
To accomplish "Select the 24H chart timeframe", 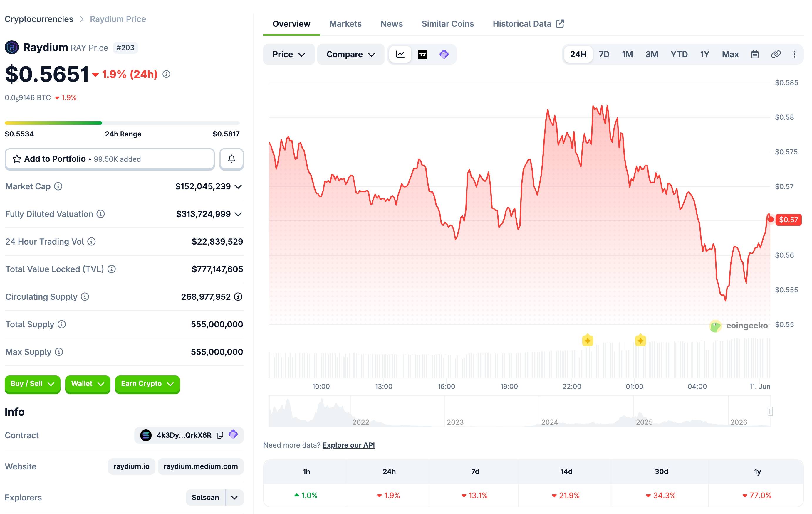I will (578, 54).
